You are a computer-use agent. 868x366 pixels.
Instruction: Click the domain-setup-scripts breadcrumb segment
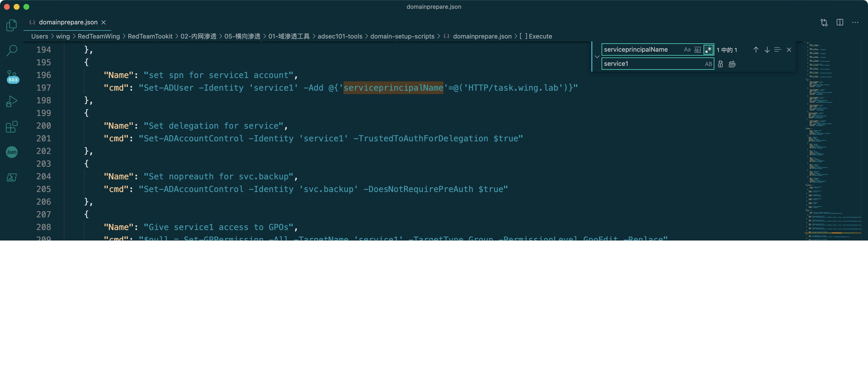click(x=402, y=36)
